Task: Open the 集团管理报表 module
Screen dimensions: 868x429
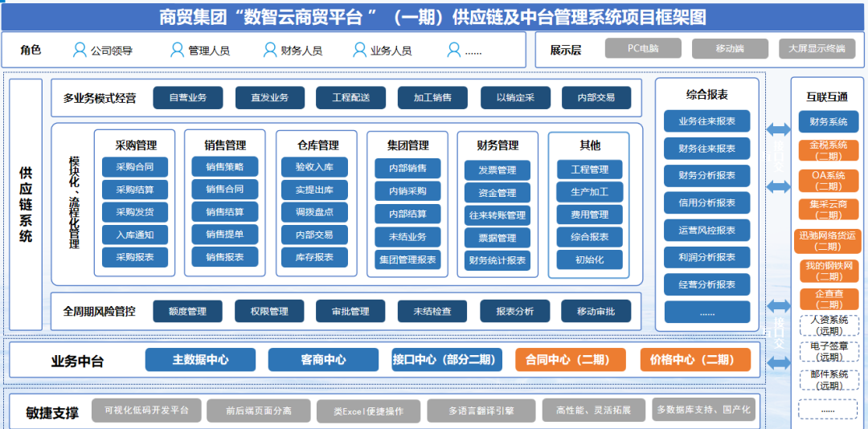Action: coord(408,259)
